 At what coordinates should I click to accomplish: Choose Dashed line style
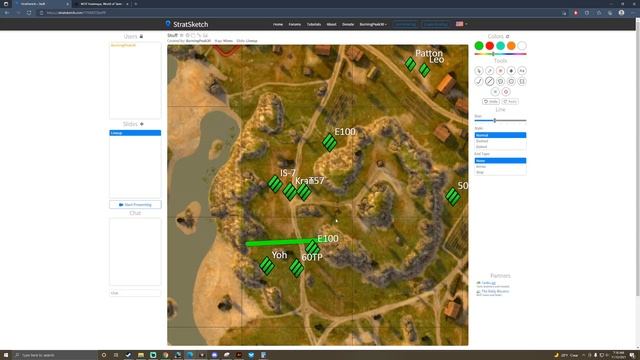coord(500,141)
